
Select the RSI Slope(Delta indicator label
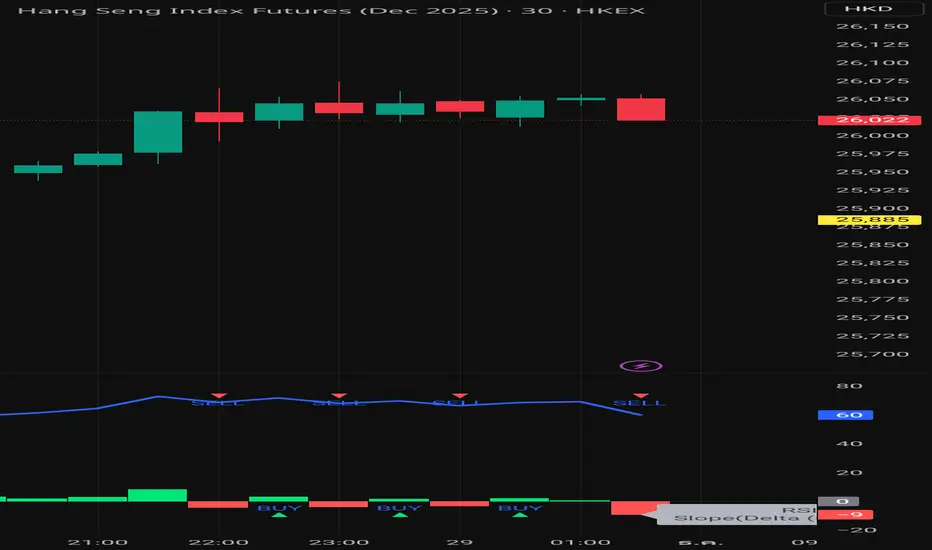pyautogui.click(x=738, y=514)
